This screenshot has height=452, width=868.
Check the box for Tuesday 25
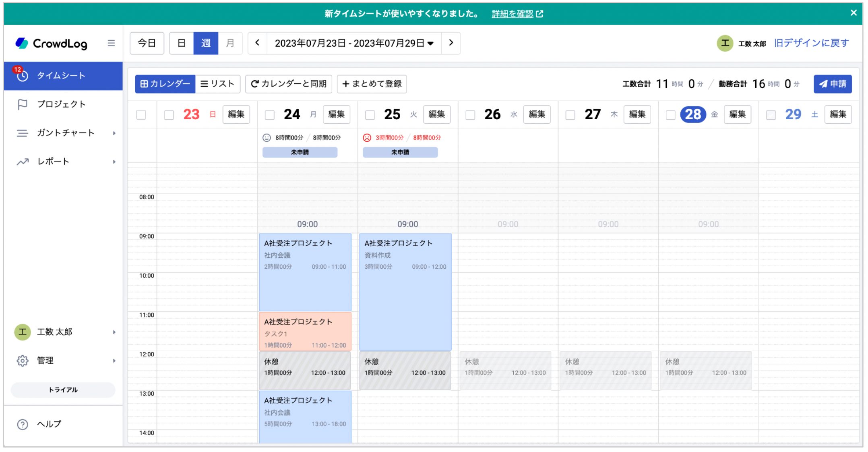click(370, 115)
